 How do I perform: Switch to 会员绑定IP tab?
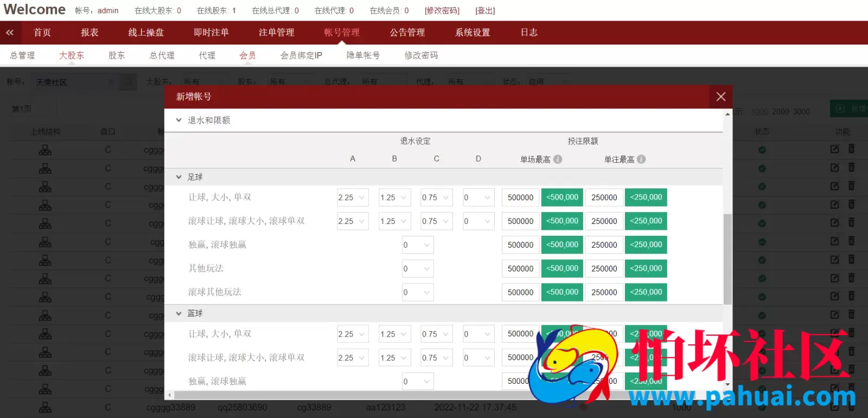point(301,55)
